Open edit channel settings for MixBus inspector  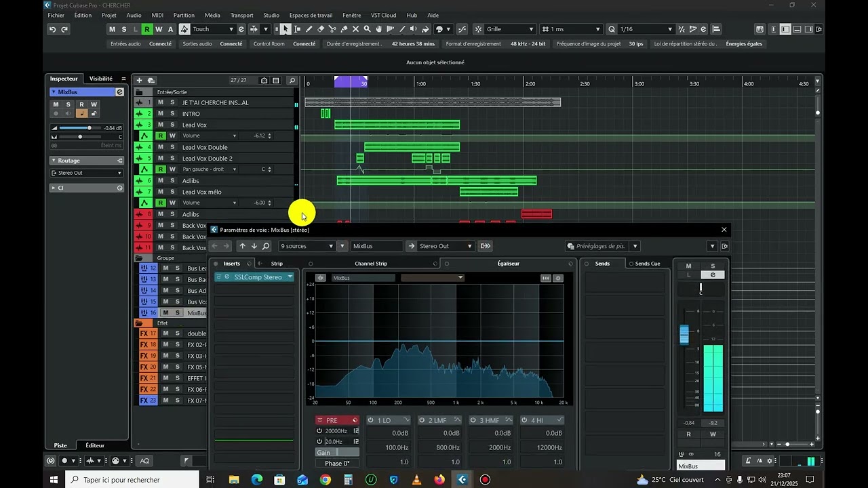pos(120,92)
